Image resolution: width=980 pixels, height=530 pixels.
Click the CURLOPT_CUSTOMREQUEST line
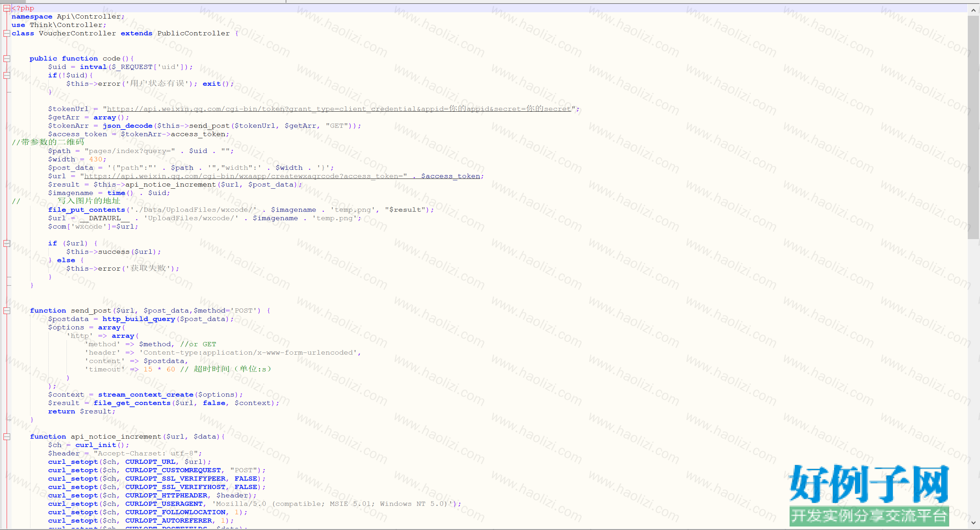[x=157, y=470]
